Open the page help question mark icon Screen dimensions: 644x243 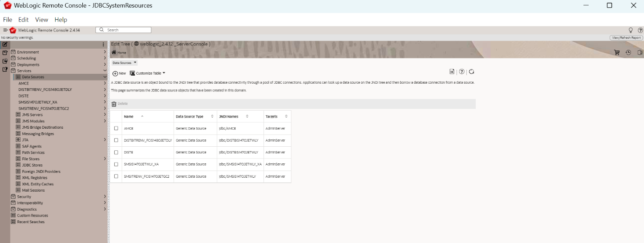click(461, 72)
